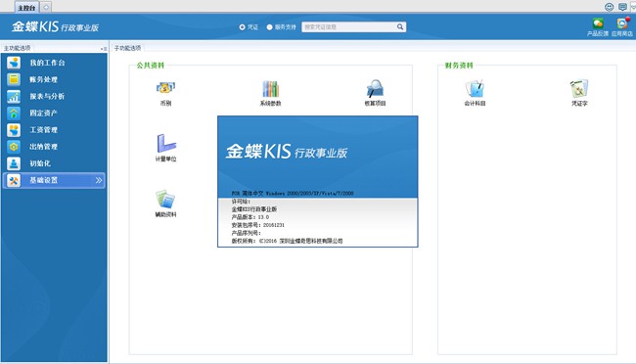This screenshot has height=364, width=636.
Task: Open 凭证字 icon
Action: point(579,93)
